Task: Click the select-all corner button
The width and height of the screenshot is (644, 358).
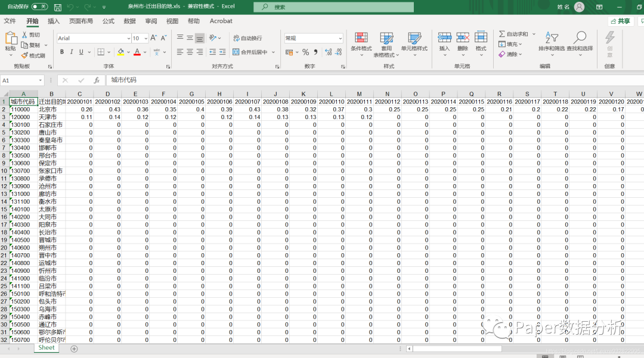Action: click(5, 94)
